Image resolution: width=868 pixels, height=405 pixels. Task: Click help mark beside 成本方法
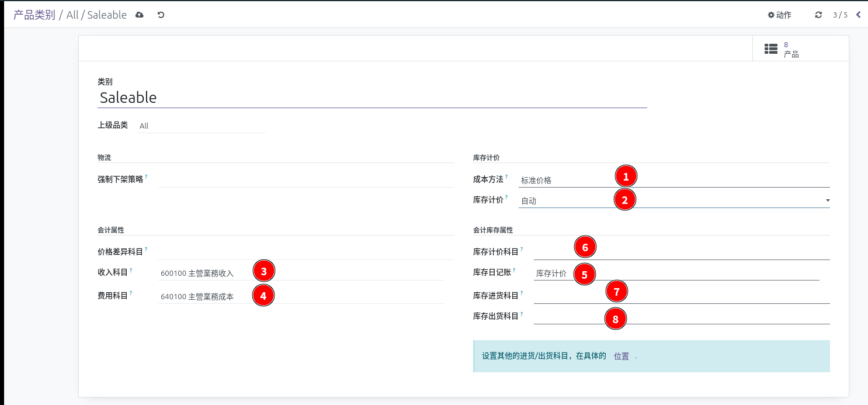(506, 176)
